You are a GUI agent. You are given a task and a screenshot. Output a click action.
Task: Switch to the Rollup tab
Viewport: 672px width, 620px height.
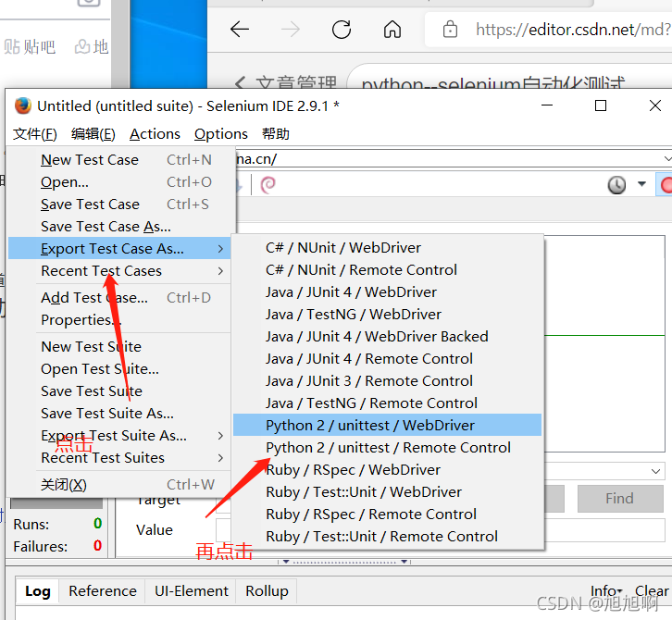pyautogui.click(x=267, y=591)
